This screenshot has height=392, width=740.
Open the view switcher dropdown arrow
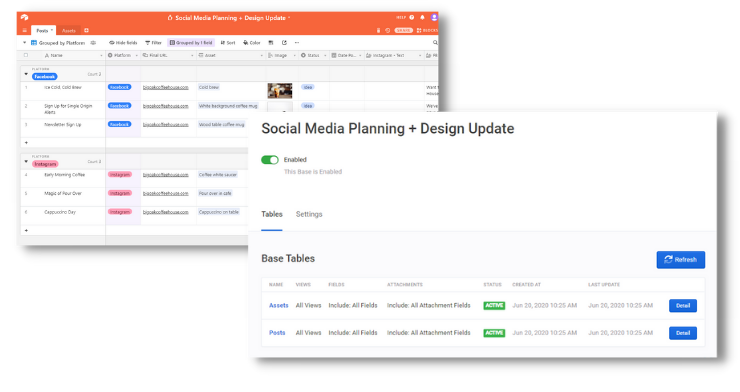coord(25,43)
